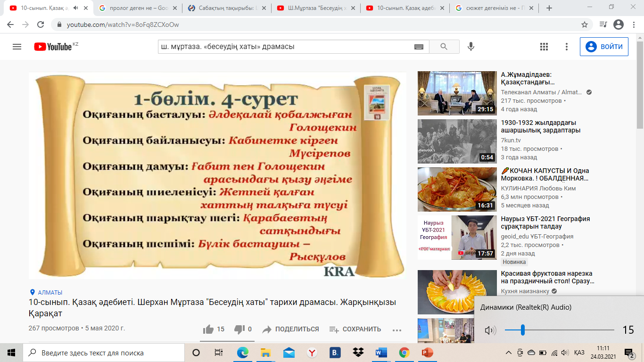Open the 29:15 interview video thumbnail
The width and height of the screenshot is (644, 362).
(x=457, y=93)
